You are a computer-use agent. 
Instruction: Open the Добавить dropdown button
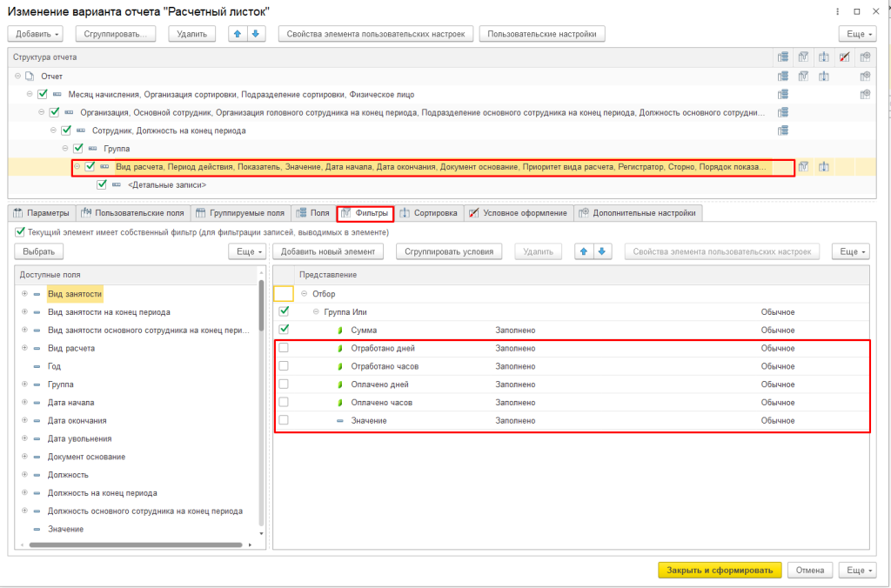(37, 34)
